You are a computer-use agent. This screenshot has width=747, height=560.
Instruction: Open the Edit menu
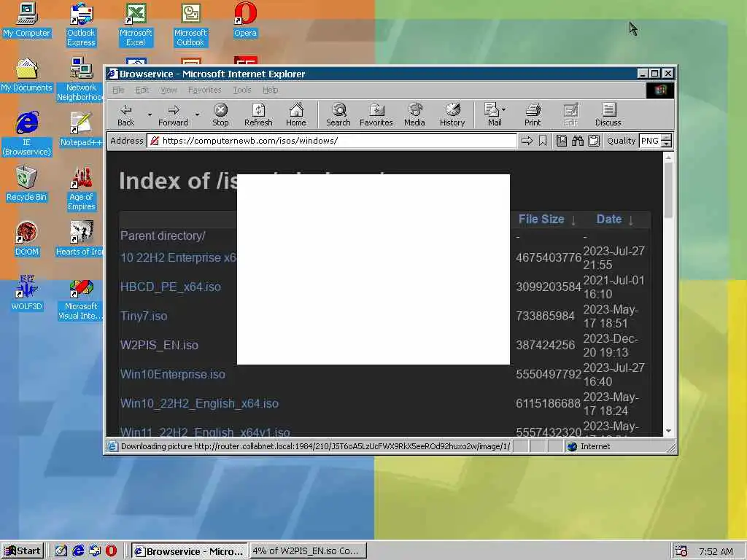(142, 90)
